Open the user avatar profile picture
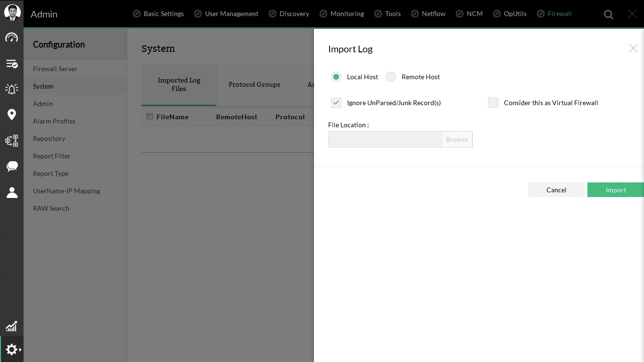The height and width of the screenshot is (362, 644). (12, 12)
